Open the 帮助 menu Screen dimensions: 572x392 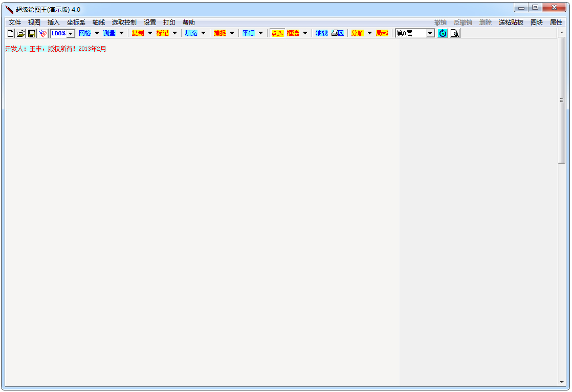point(189,23)
